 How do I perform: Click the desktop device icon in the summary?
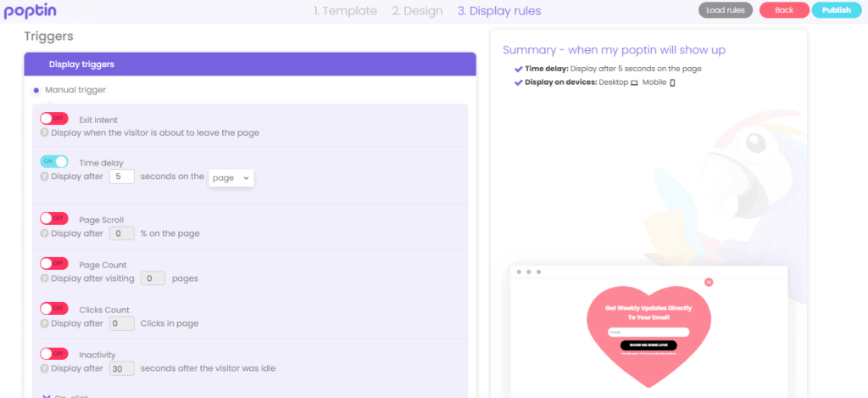pos(634,82)
